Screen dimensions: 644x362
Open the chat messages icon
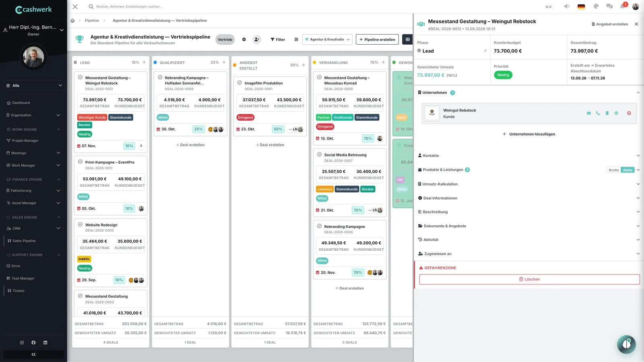click(x=609, y=6)
